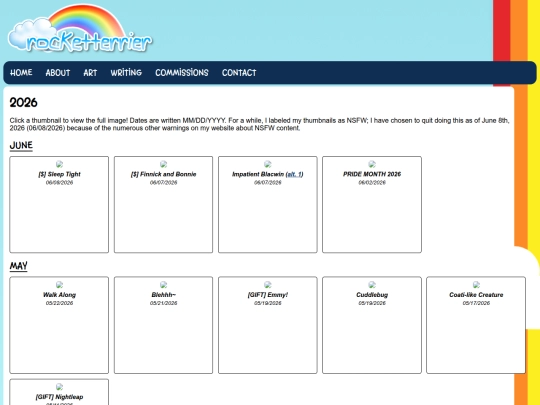Open the Sleep Tight broken image icon
The image size is (540, 405).
pyautogui.click(x=59, y=164)
